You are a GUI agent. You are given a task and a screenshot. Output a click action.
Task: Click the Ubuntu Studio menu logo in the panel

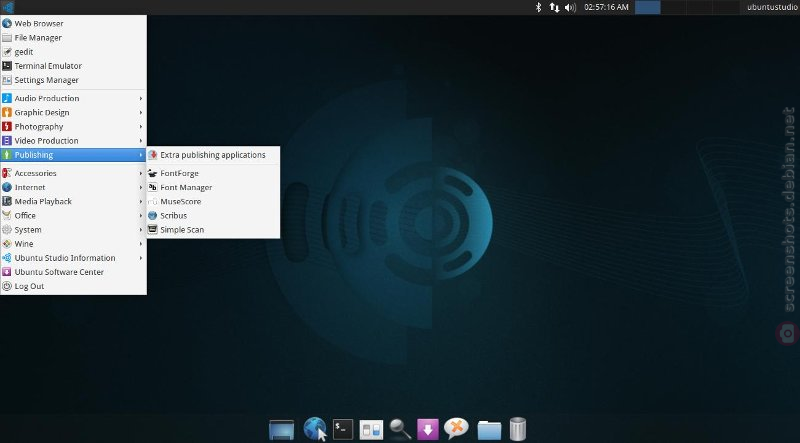coord(8,7)
